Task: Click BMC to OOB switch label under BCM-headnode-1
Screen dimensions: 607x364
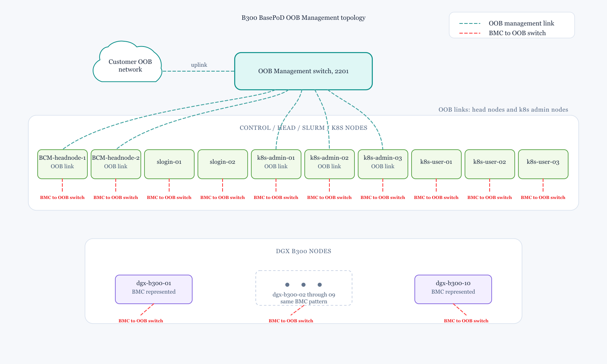Action: tap(62, 197)
